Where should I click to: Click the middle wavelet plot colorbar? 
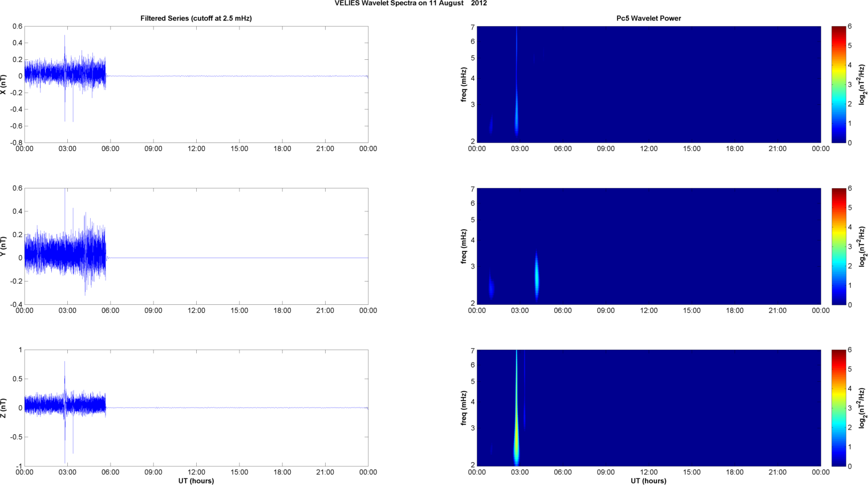[838, 246]
